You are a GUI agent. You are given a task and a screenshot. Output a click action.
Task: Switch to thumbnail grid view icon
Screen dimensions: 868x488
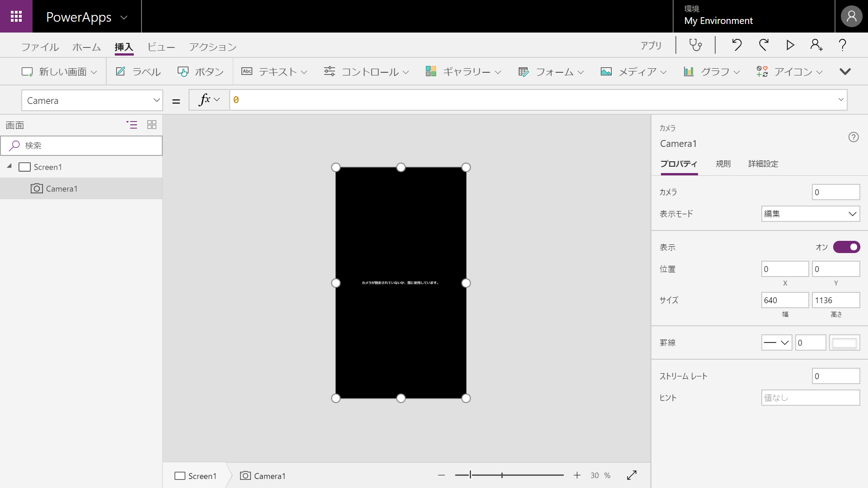tap(152, 125)
